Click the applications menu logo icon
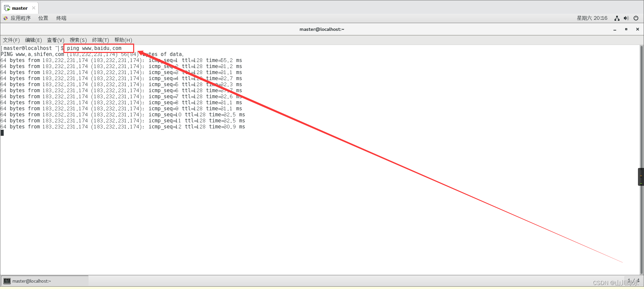The height and width of the screenshot is (289, 644). pyautogui.click(x=6, y=18)
